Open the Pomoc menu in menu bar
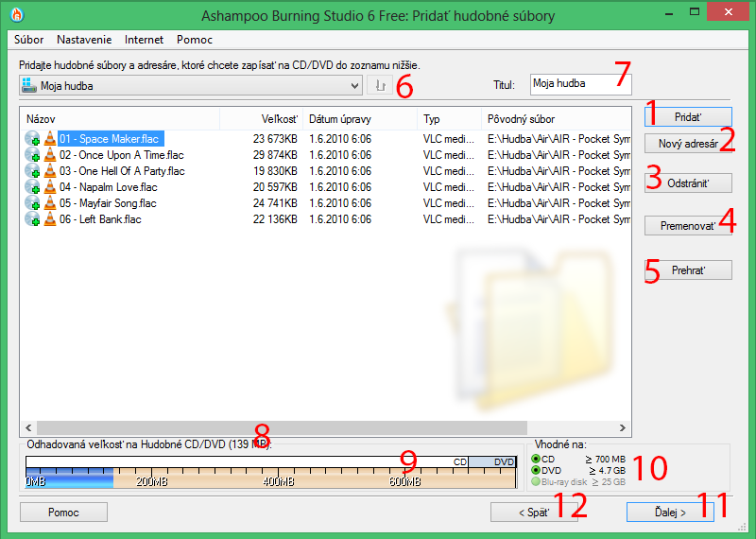 pos(195,40)
